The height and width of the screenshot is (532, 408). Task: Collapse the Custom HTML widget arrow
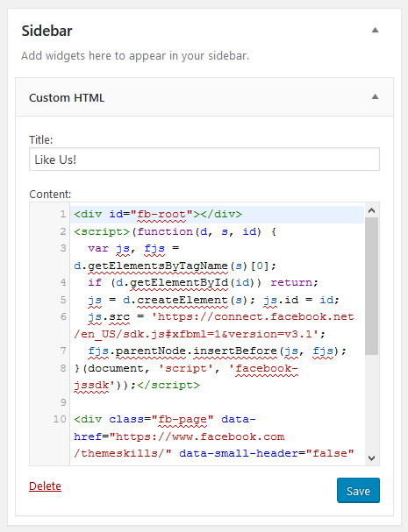point(375,97)
